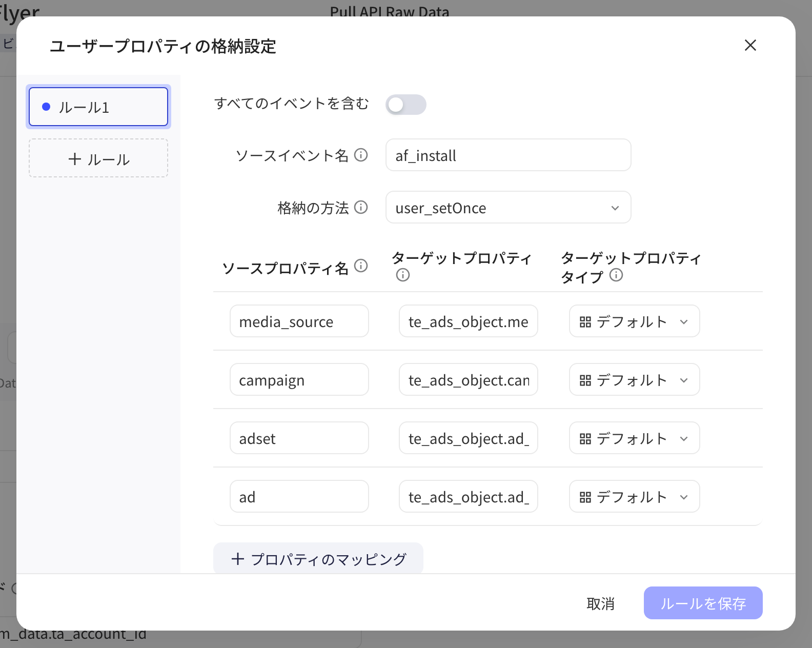Focus te_ads_object.can target field
812x648 pixels.
coord(469,380)
